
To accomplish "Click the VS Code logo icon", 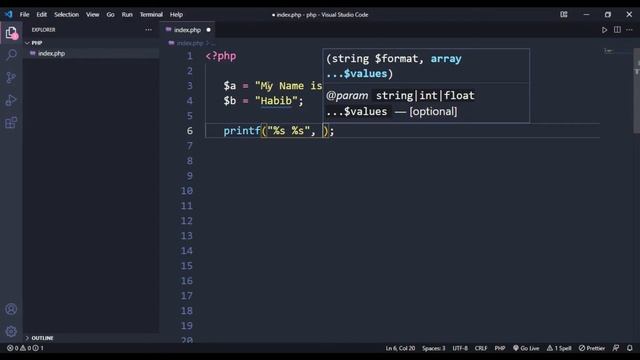I will pos(9,14).
